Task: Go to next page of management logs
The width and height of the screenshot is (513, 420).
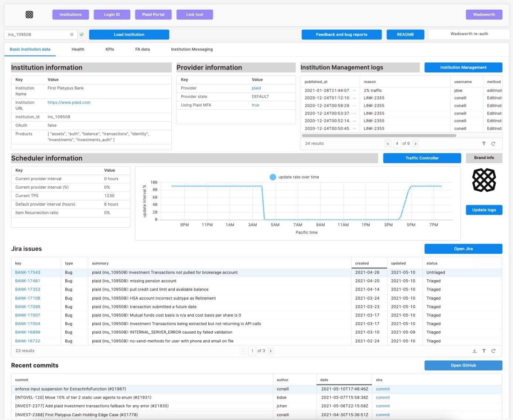Action: pyautogui.click(x=415, y=144)
